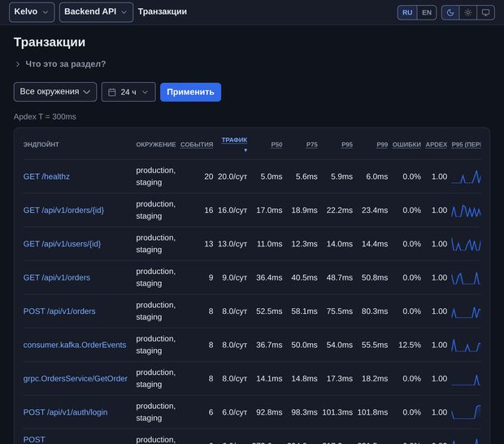The height and width of the screenshot is (444, 504).
Task: Click the 16.0/сут traffic value
Action: [232, 211]
